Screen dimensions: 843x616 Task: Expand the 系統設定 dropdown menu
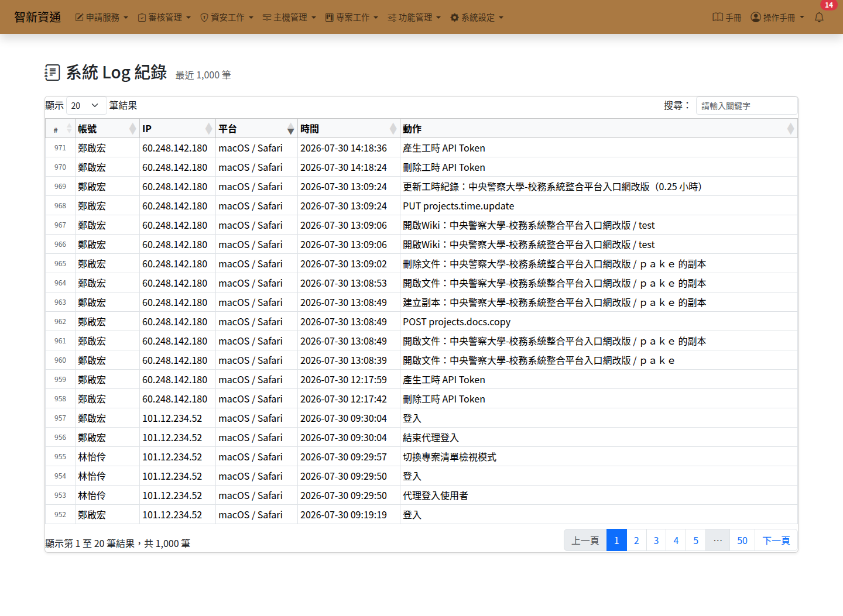point(477,18)
